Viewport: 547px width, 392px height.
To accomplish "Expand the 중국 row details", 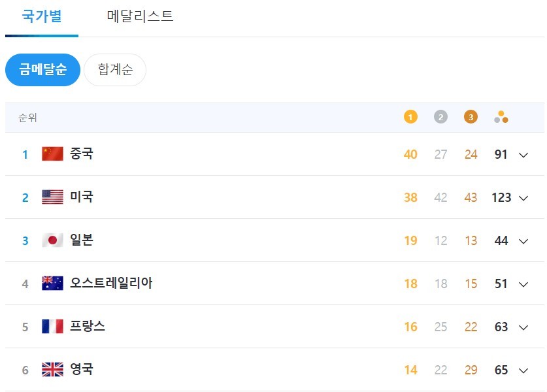I will tap(523, 155).
